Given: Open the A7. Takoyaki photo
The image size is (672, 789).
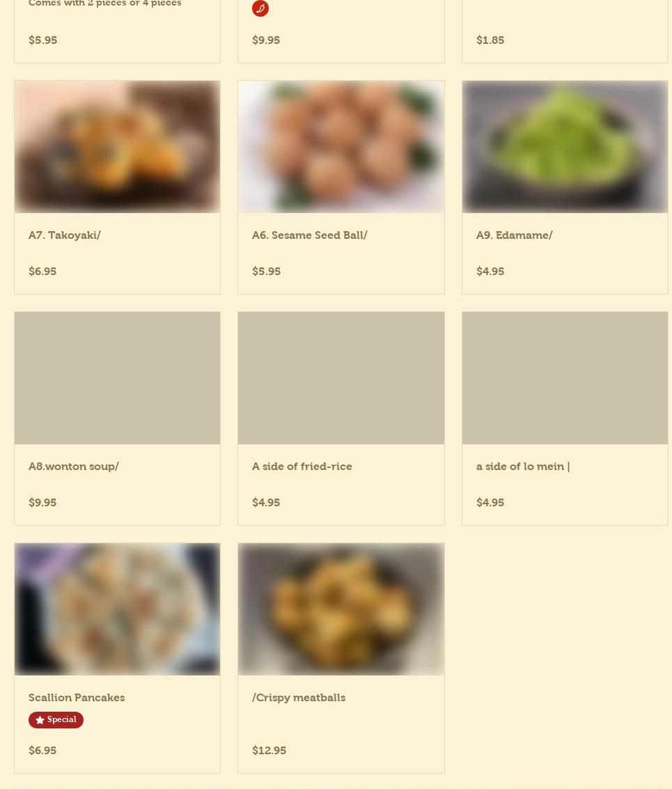Looking at the screenshot, I should coord(117,146).
